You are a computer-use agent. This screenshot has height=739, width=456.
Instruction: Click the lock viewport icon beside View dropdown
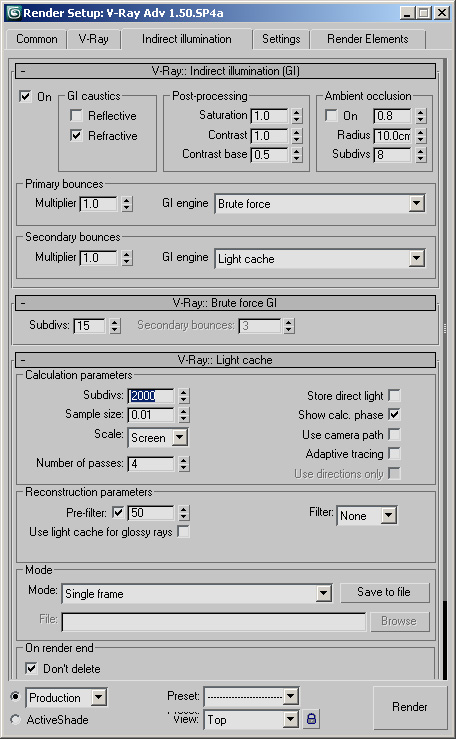click(311, 718)
